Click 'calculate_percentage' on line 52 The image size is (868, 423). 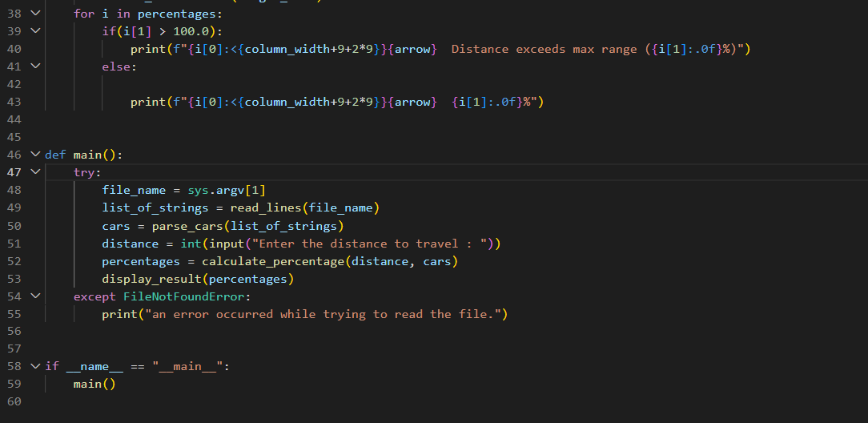coord(273,261)
